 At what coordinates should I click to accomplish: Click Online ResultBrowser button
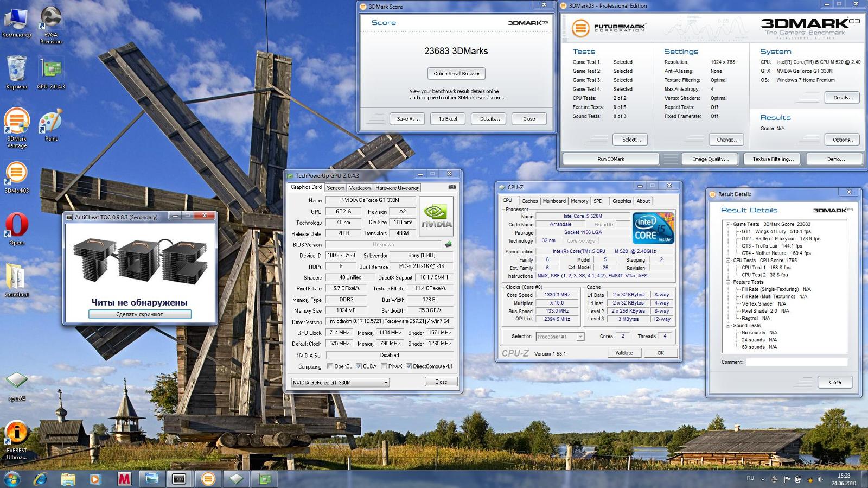457,74
